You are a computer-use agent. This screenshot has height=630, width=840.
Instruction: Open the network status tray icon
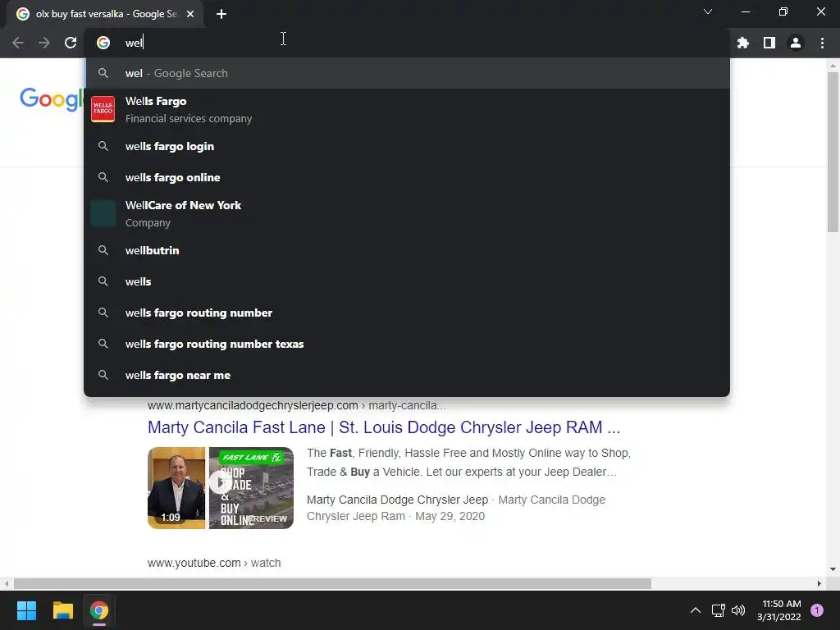pos(718,610)
